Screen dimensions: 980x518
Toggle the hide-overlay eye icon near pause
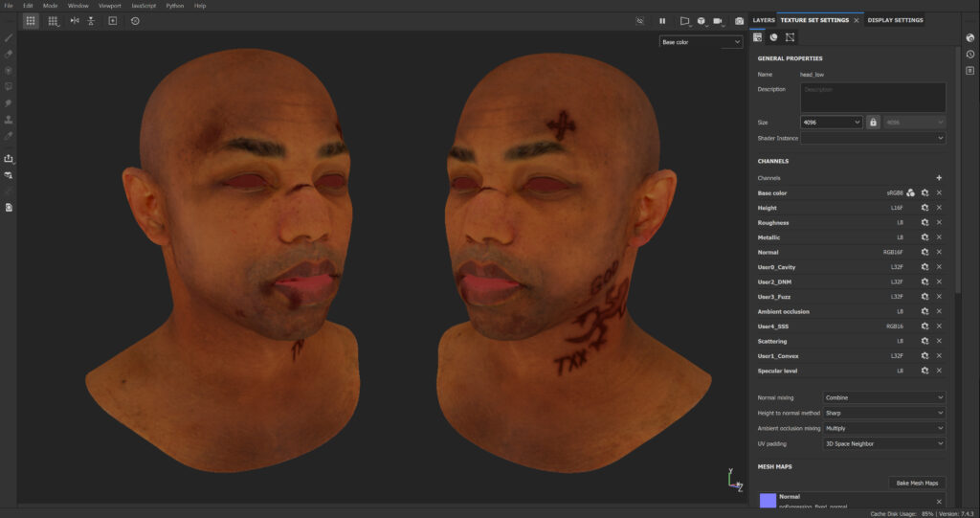640,21
